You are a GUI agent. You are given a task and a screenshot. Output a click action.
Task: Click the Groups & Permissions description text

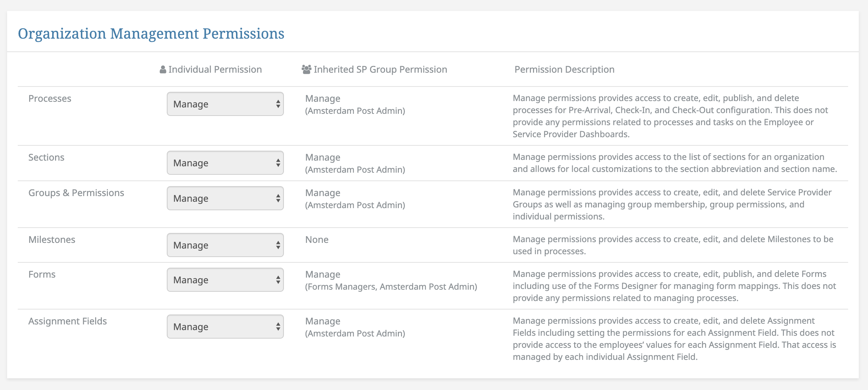[672, 204]
